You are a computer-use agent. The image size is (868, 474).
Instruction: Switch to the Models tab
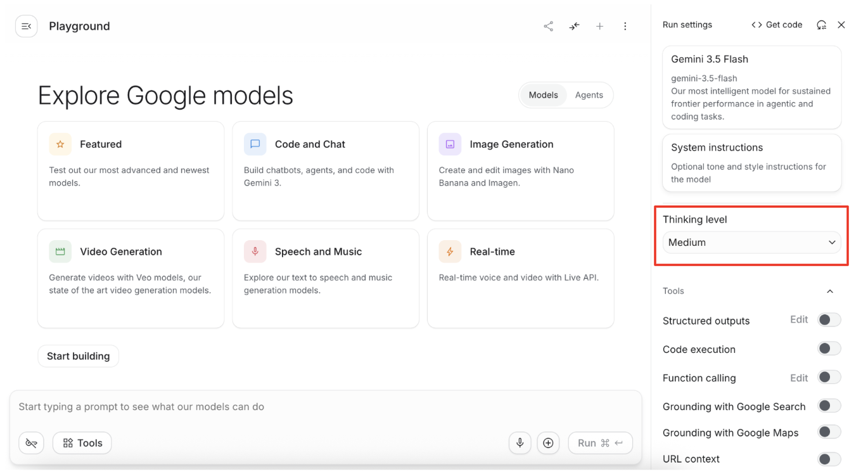pos(543,95)
